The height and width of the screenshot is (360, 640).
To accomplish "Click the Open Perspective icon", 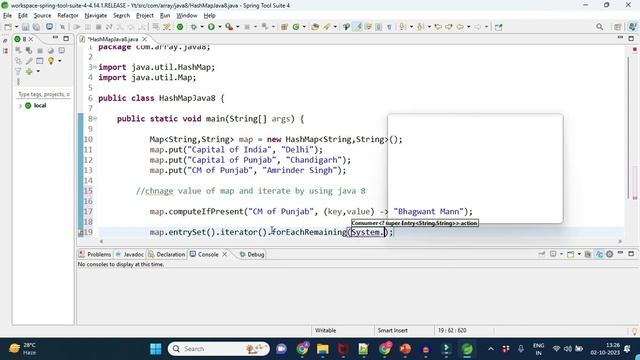I will coord(618,27).
